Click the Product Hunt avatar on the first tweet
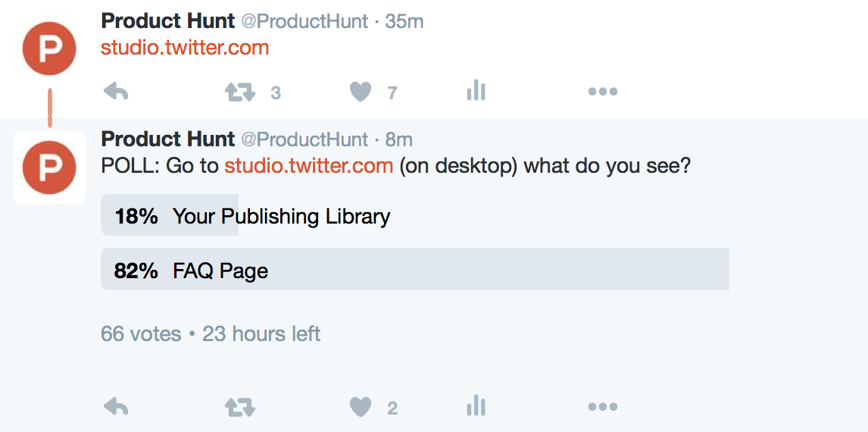868x432 pixels. (49, 49)
